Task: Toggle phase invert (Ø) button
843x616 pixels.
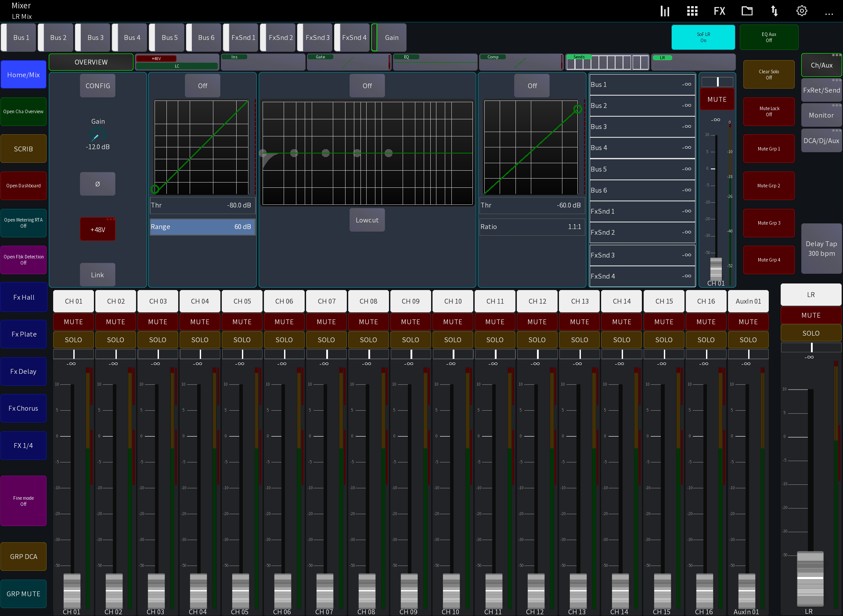Action: pos(97,184)
